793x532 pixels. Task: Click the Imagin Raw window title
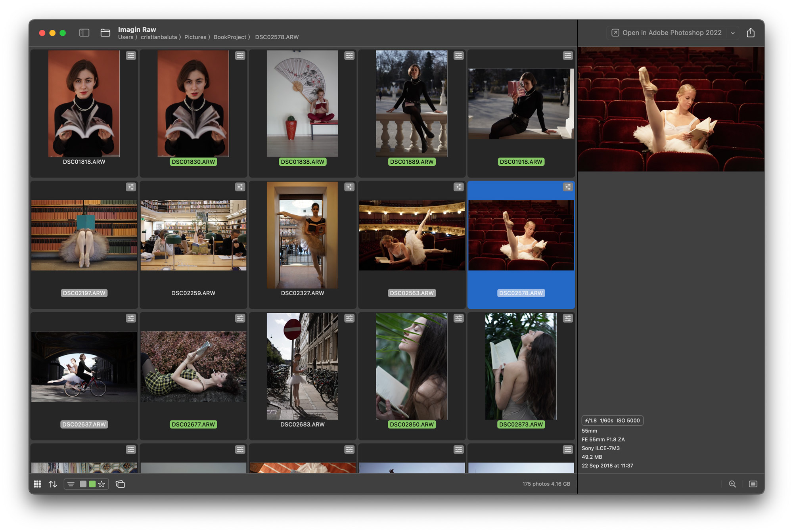[x=137, y=29]
